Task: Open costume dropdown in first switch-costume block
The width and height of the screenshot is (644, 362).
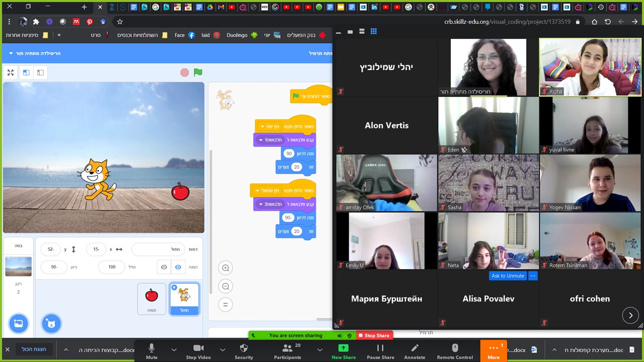Action: point(271,140)
